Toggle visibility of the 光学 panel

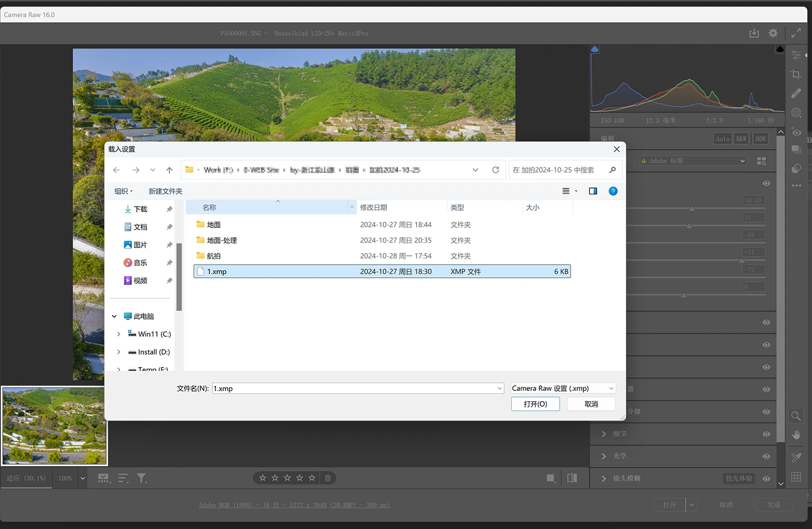767,456
